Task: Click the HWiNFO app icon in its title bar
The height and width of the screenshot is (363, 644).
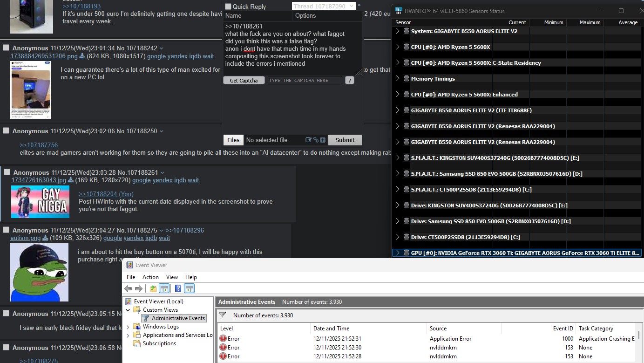Action: point(399,11)
